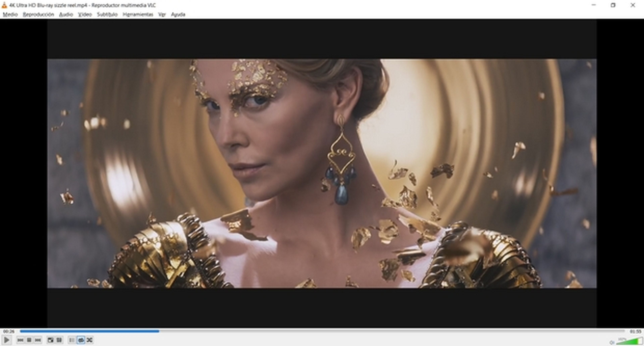This screenshot has width=644, height=346.
Task: Skip to the next media item
Action: pos(38,340)
